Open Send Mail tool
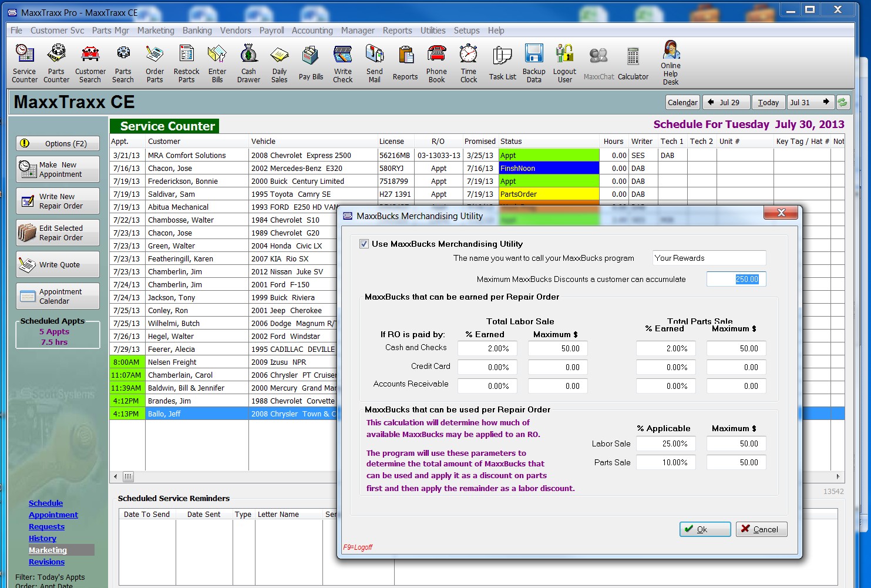 click(x=375, y=63)
